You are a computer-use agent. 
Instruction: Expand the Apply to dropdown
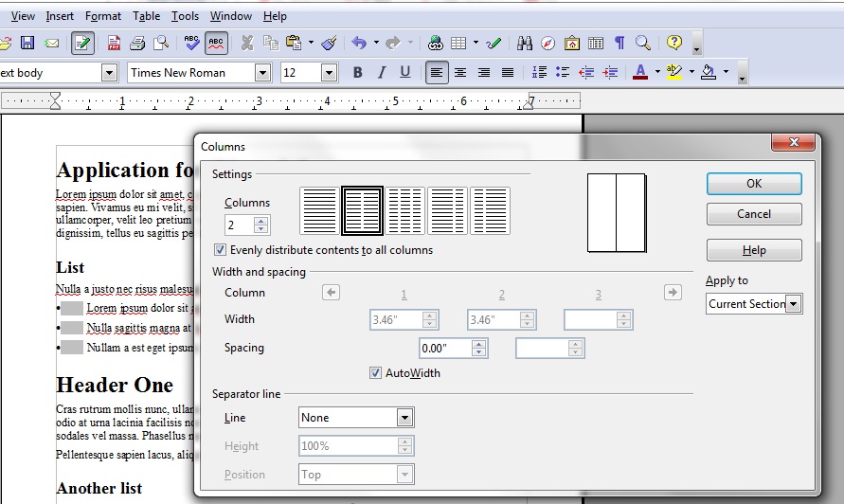pyautogui.click(x=794, y=304)
